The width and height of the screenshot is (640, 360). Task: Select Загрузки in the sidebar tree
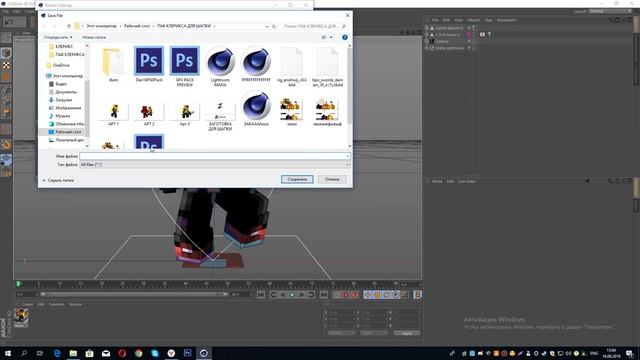(x=61, y=100)
